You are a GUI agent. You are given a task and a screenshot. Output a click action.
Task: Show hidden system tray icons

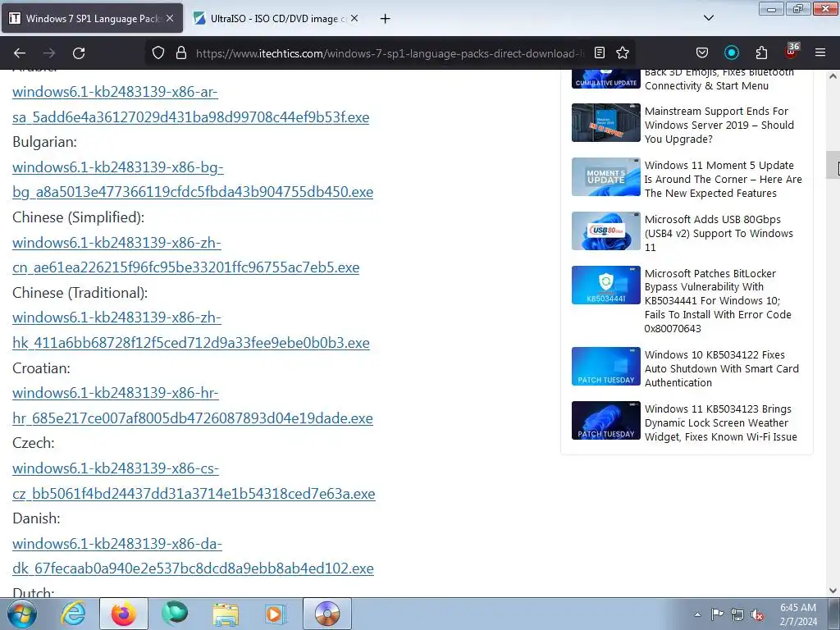pyautogui.click(x=697, y=614)
